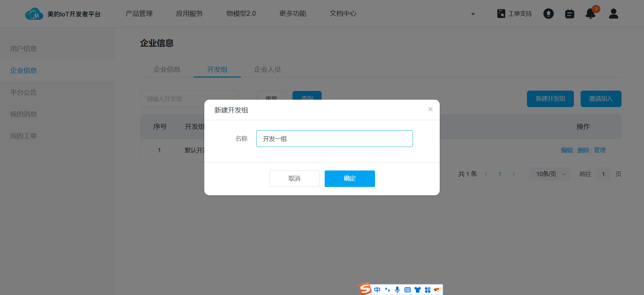Viewport: 644px width, 295px height.
Task: Click the 名称 input field
Action: point(334,139)
